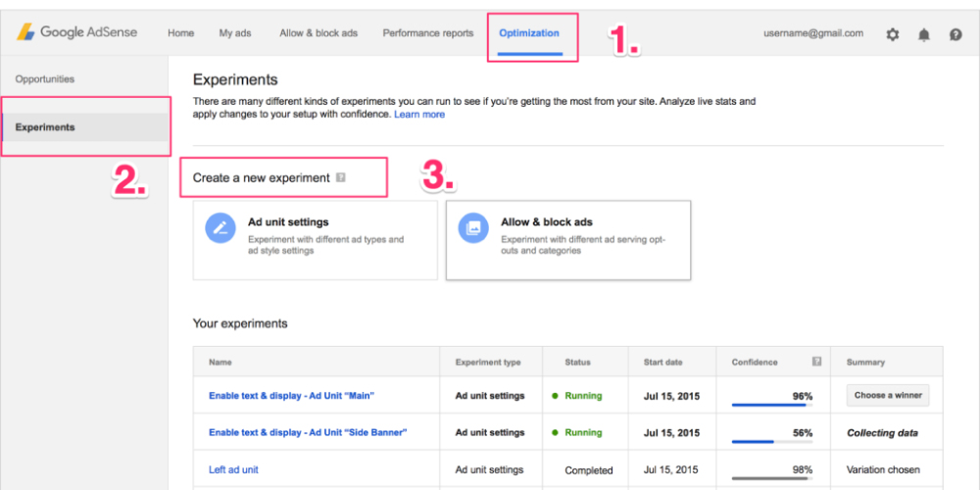Click the Allow & block ads image icon
The height and width of the screenshot is (490, 980).
click(x=473, y=227)
